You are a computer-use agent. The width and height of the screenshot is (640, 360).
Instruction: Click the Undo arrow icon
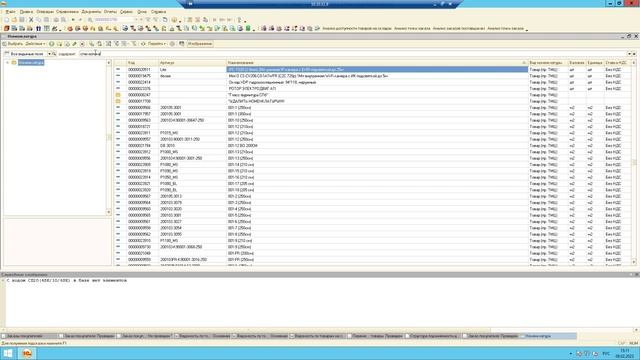[x=73, y=20]
